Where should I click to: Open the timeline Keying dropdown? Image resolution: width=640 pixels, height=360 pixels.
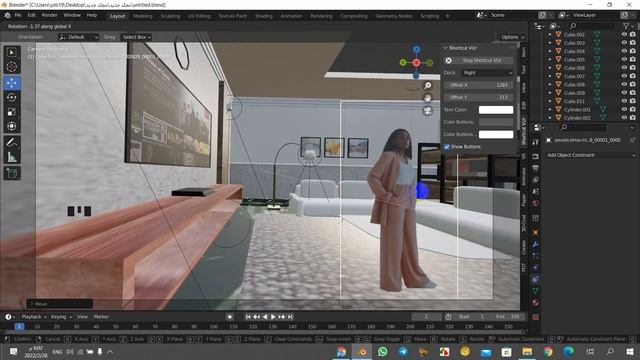tap(61, 317)
